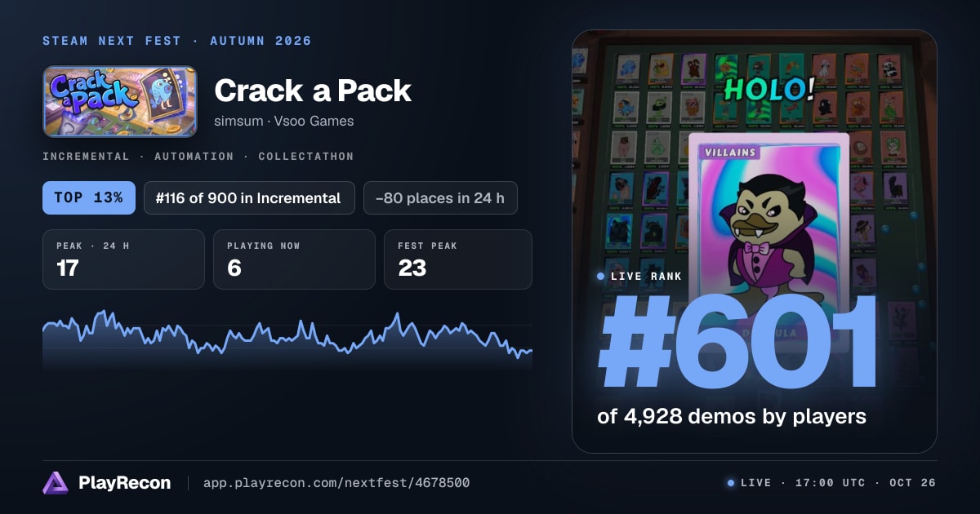The height and width of the screenshot is (514, 980).
Task: Click the VILLAINS label on the card
Action: pyautogui.click(x=728, y=152)
